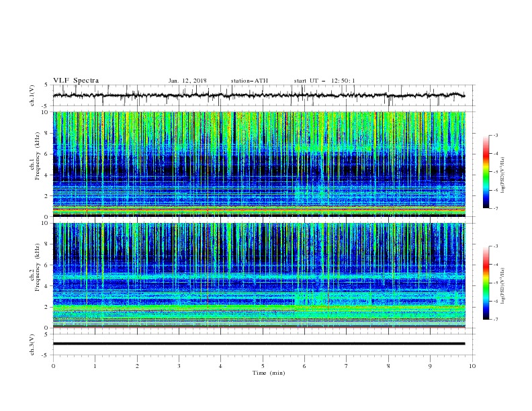The height and width of the screenshot is (411, 532).
Task: Click the time axis tick label "5"
Action: point(263,366)
